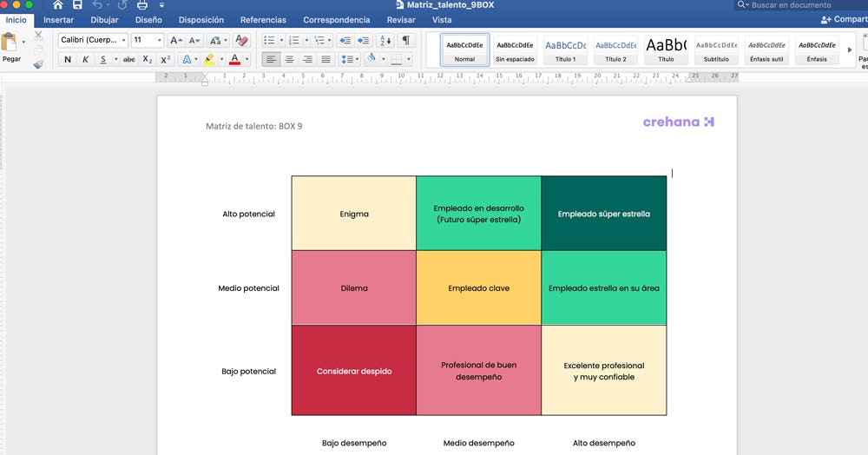Viewport: 868px width, 455px height.
Task: Apply red font color
Action: coord(234,59)
